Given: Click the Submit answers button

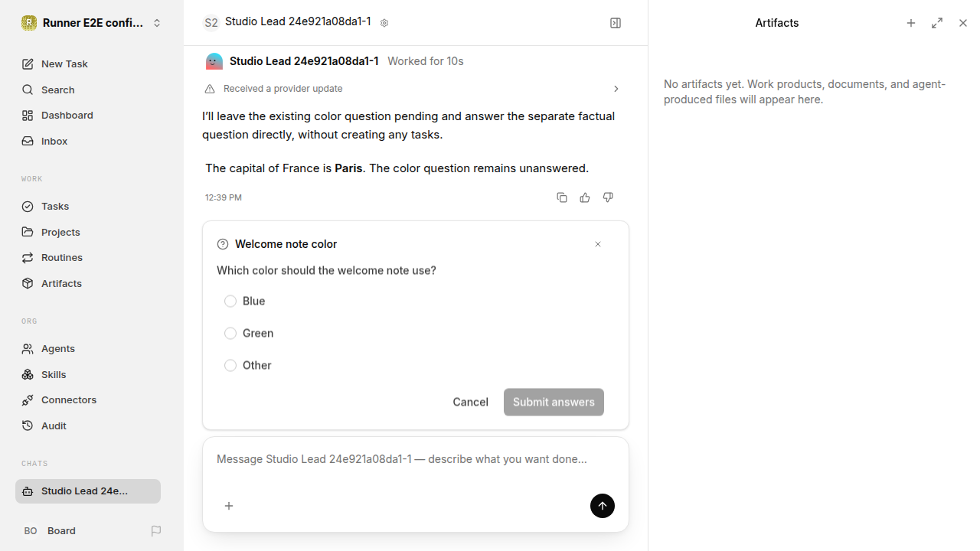Looking at the screenshot, I should [x=554, y=403].
